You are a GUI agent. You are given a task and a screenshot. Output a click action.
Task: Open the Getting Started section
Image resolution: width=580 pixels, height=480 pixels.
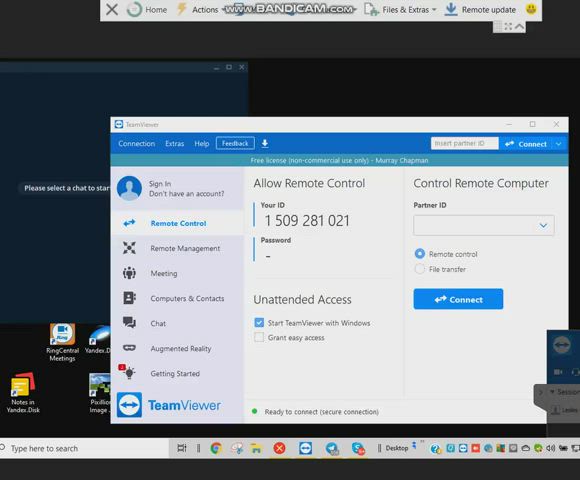point(178,373)
